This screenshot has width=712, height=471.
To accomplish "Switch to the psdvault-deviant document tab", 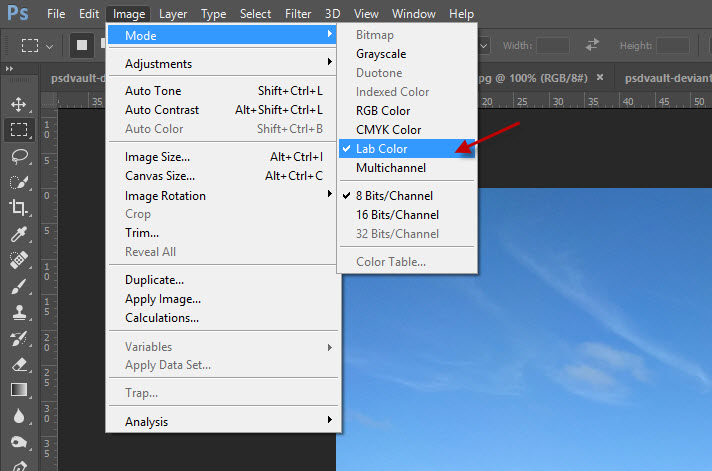I will [665, 79].
